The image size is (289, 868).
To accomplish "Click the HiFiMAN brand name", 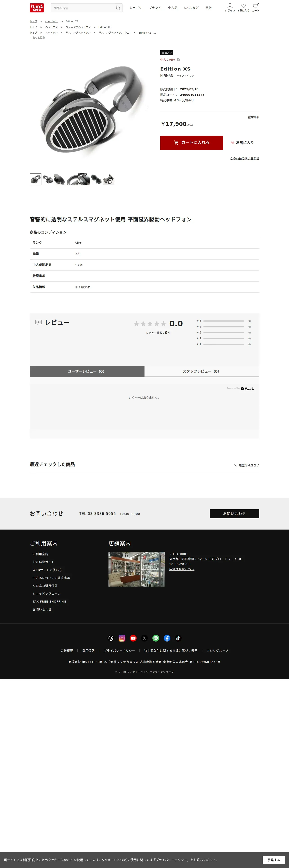I will pyautogui.click(x=167, y=75).
